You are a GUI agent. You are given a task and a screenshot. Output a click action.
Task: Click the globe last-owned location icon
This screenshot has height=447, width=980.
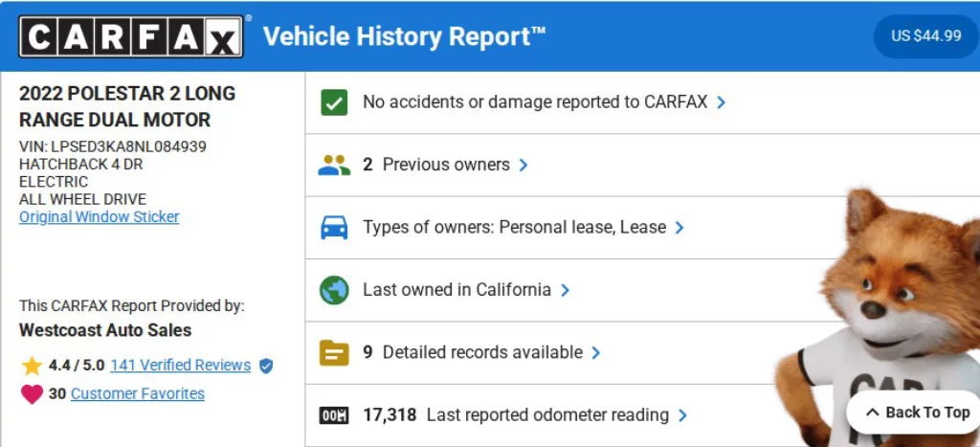(334, 290)
